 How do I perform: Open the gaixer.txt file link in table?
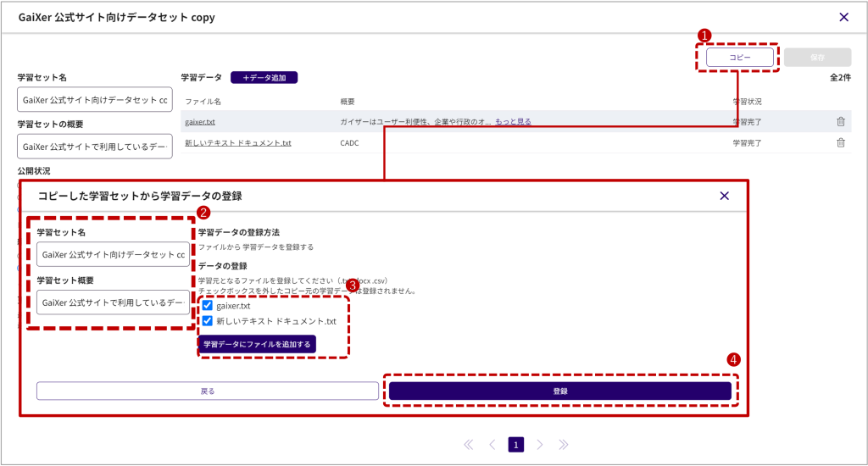(200, 122)
